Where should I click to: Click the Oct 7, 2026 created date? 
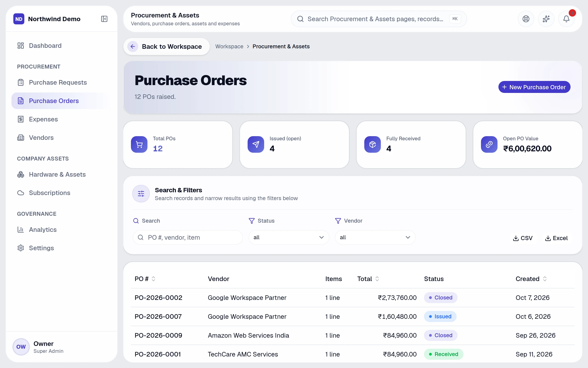coord(532,298)
